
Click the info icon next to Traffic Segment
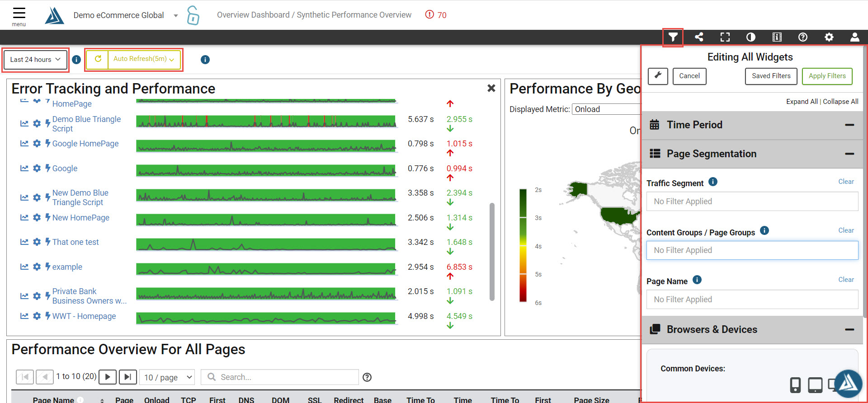pyautogui.click(x=713, y=182)
